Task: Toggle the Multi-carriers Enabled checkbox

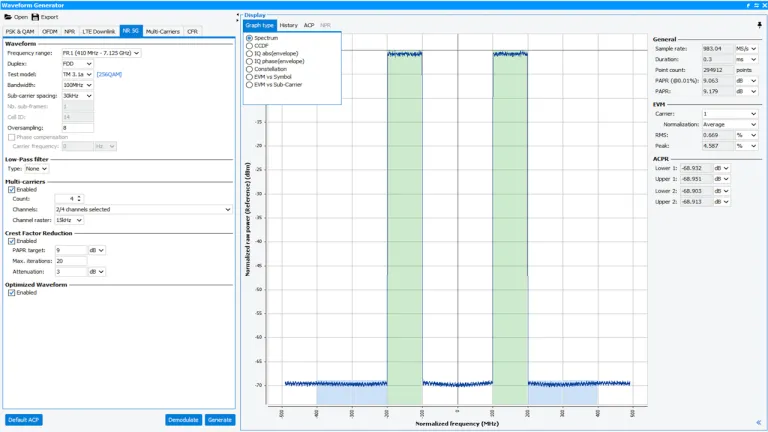Action: (11, 190)
